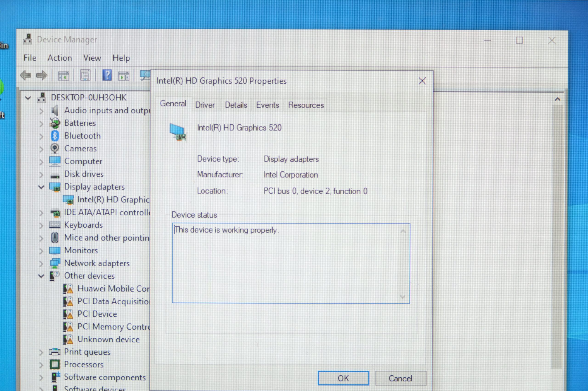Click the Processors chip icon
The width and height of the screenshot is (588, 391).
pos(55,364)
